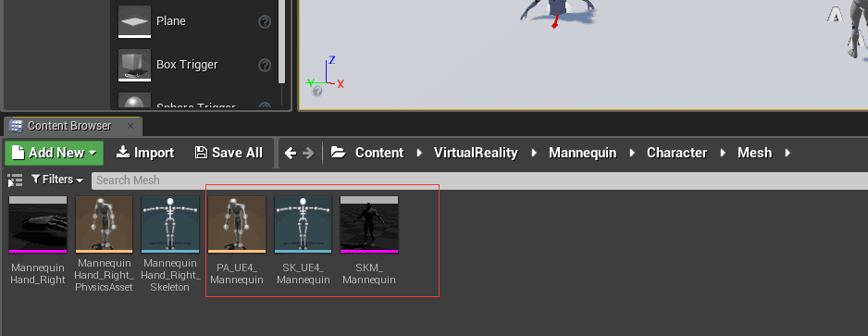Click the Content root folder icon
Viewport: 868px width, 336px height.
point(338,153)
